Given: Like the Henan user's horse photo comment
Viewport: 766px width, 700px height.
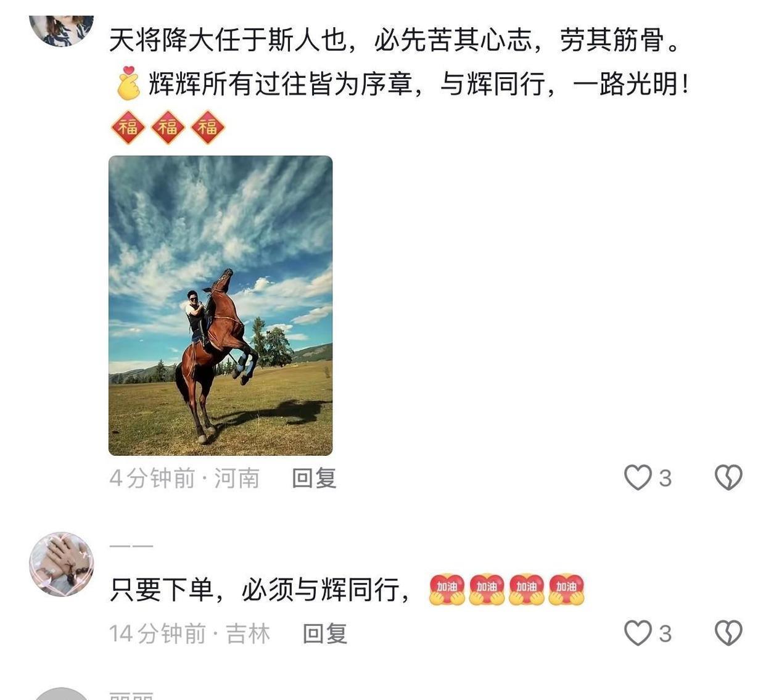Looking at the screenshot, I should pos(638,477).
